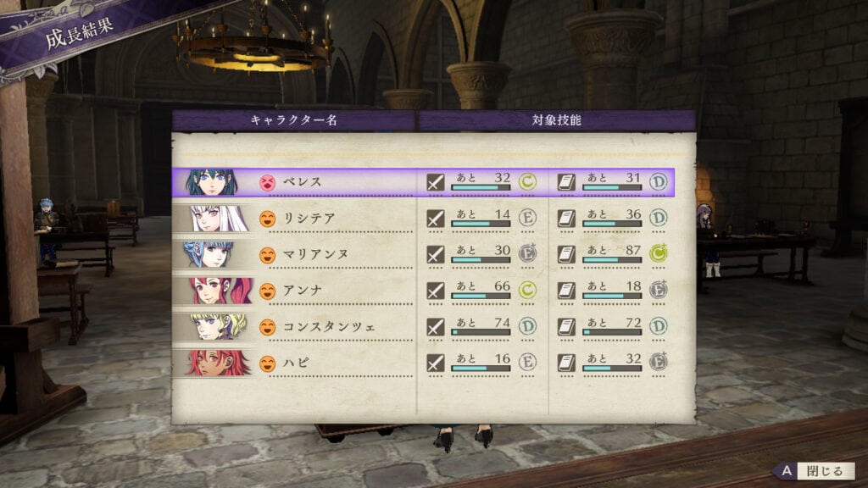Click the E+ rank badge in アンナ's book column
The width and height of the screenshot is (868, 488).
[x=658, y=290]
